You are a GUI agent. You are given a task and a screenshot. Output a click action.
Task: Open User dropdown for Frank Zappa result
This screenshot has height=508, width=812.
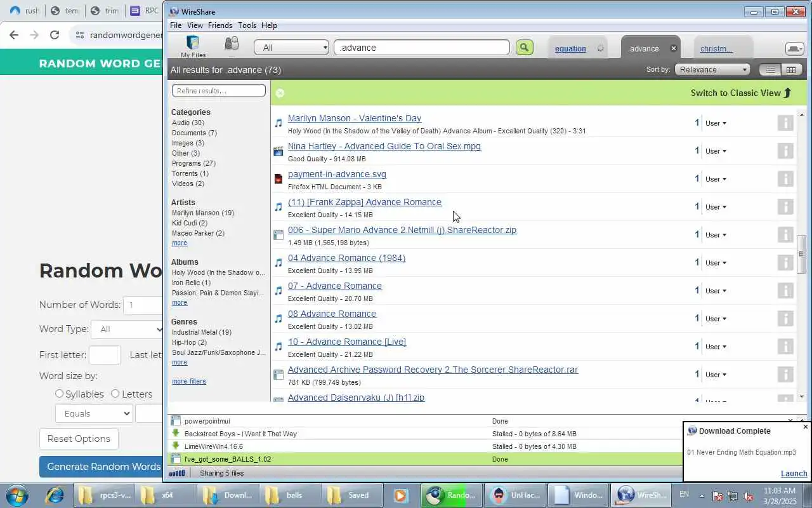(x=716, y=207)
